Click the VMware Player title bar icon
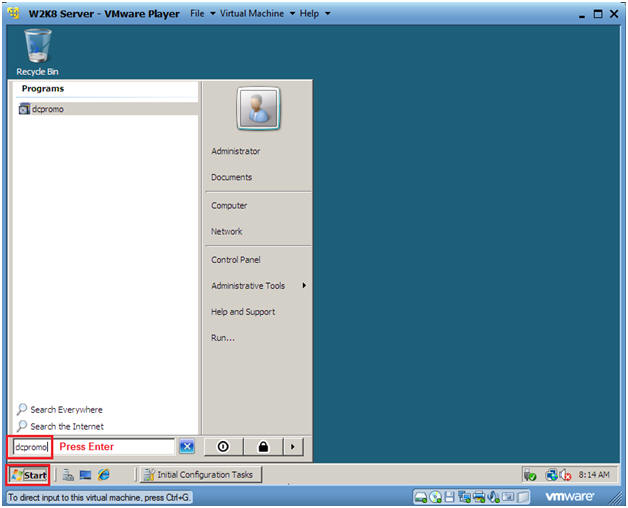 coord(13,14)
